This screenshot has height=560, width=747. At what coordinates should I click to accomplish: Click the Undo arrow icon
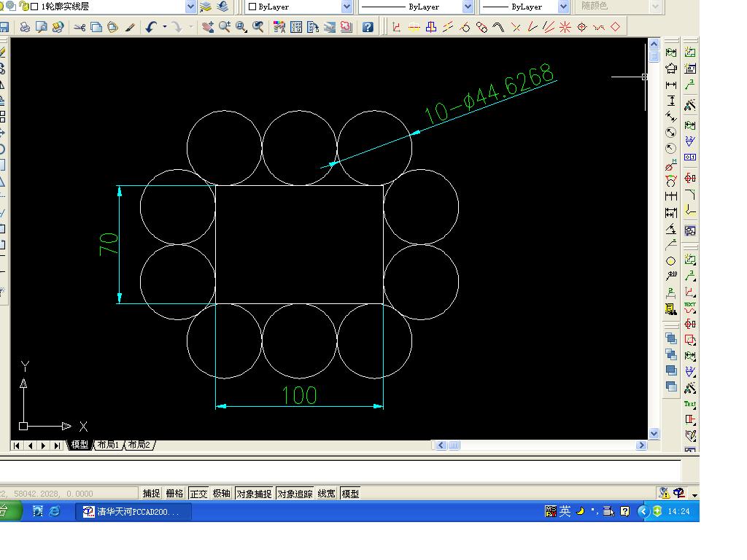click(152, 27)
